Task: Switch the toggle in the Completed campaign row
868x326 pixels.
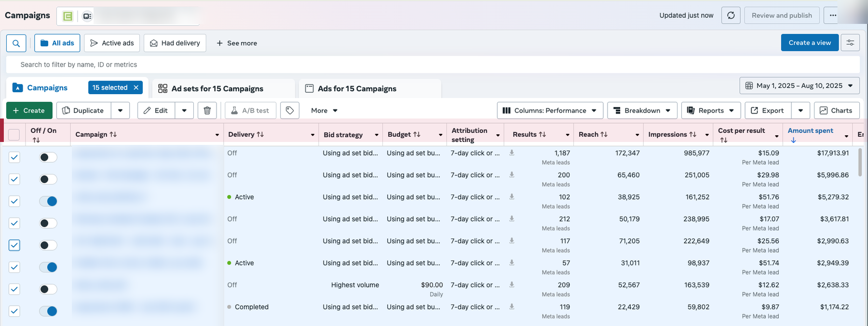Action: (48, 311)
